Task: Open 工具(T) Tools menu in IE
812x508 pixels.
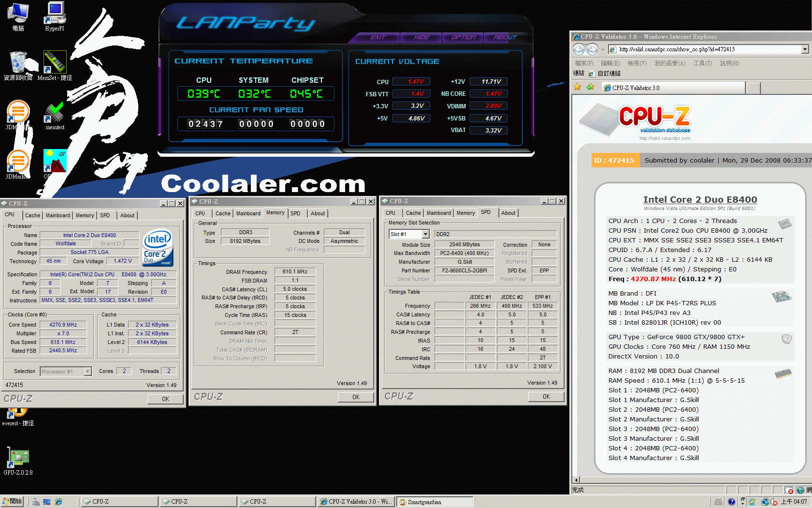Action: [703, 63]
